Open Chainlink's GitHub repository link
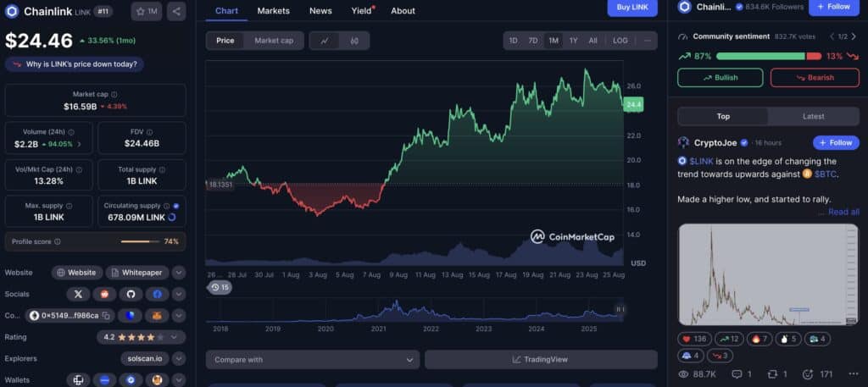 (131, 294)
